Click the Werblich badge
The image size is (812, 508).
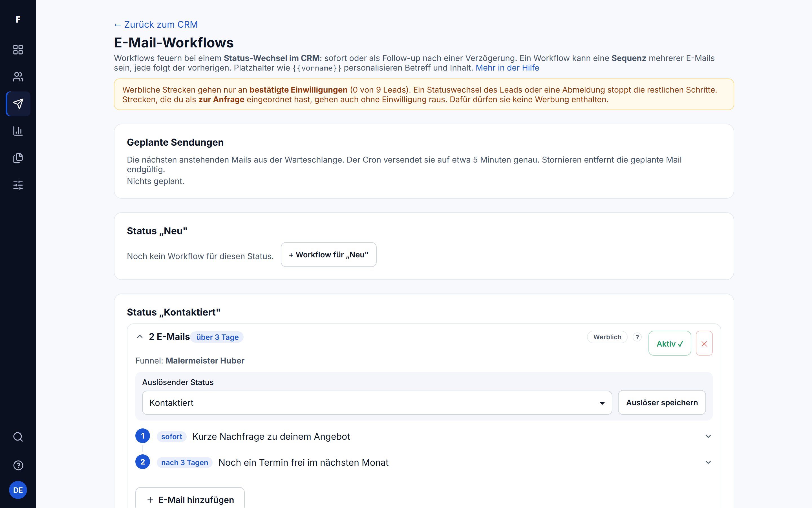tap(607, 337)
